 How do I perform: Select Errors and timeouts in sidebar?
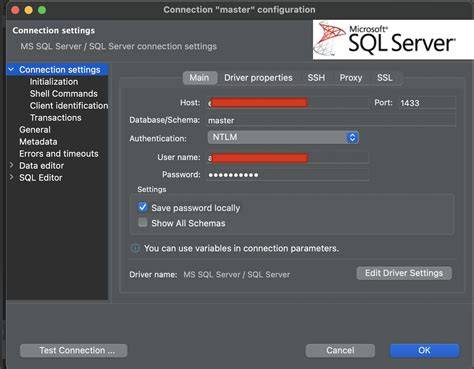pos(59,154)
